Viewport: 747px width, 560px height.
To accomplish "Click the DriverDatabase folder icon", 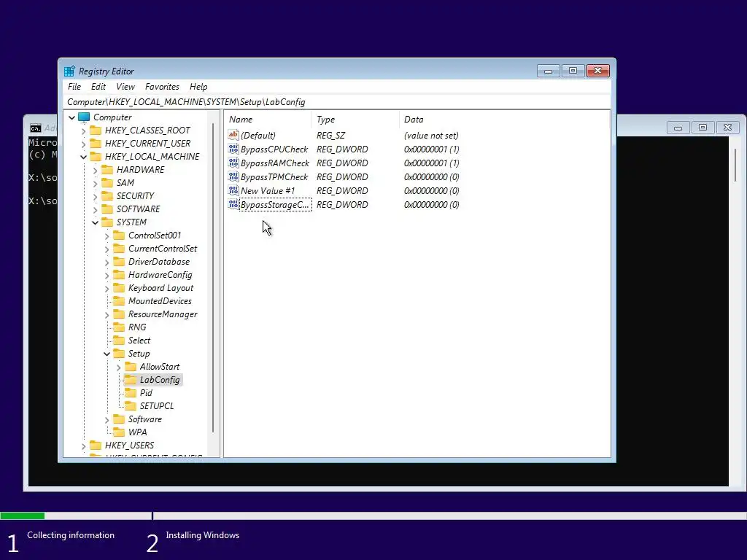I will tap(119, 262).
